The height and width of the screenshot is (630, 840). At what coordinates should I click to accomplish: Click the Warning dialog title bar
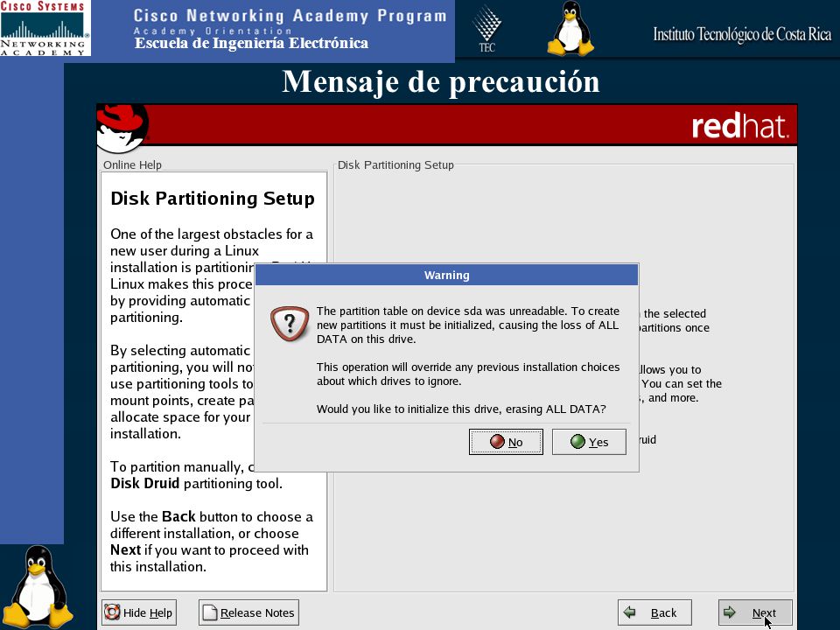447,276
